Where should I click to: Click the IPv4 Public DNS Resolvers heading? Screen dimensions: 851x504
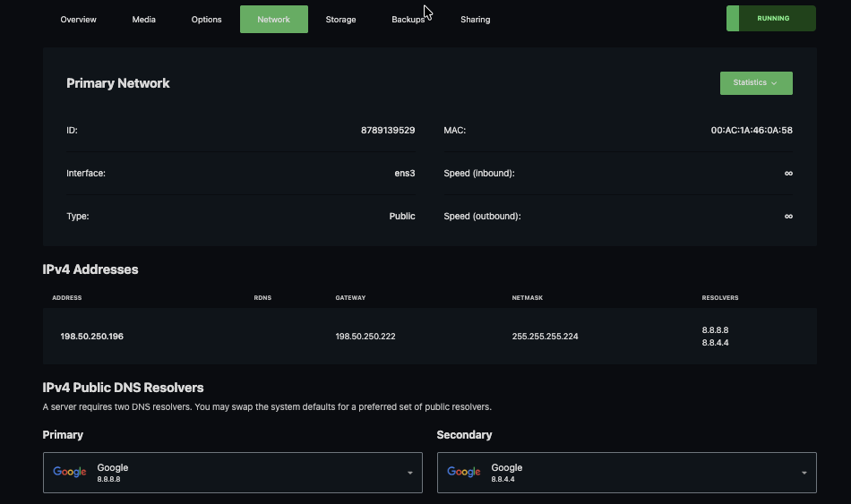(124, 388)
